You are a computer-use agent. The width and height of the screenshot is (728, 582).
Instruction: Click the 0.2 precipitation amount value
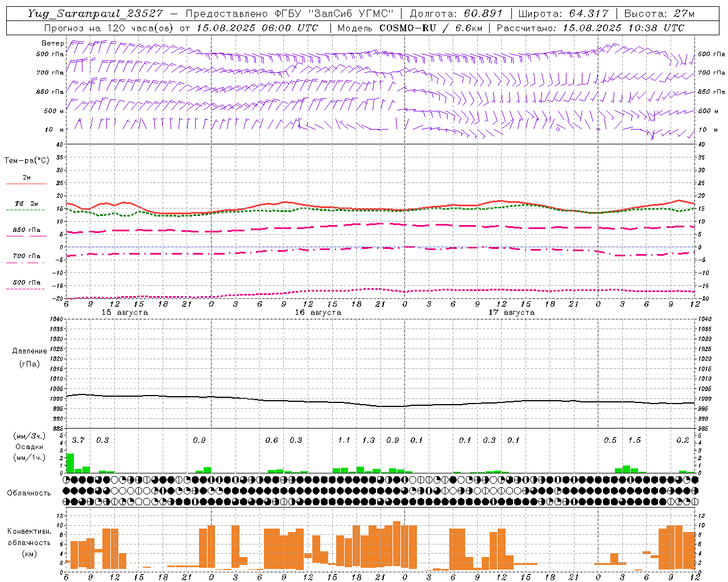[682, 440]
